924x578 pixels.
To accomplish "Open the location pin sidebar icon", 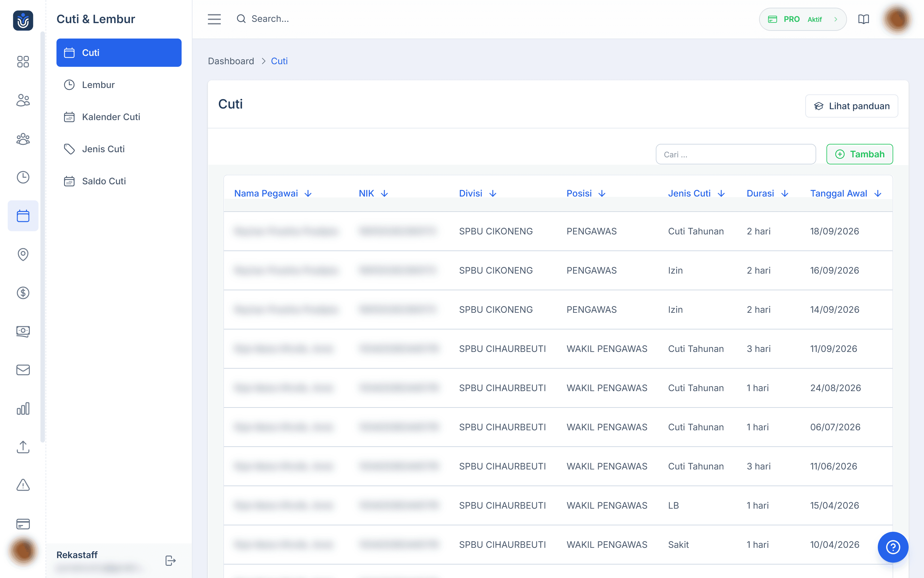I will pyautogui.click(x=23, y=255).
